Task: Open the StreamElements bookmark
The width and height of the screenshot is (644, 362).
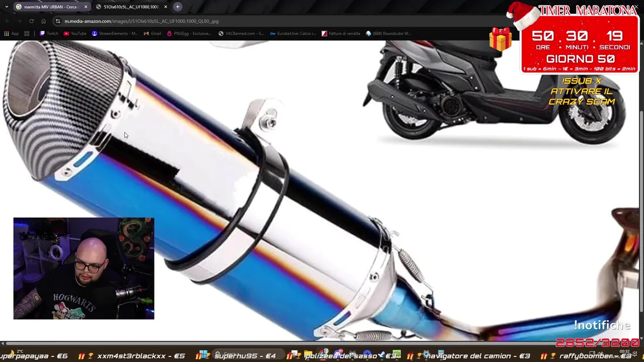Action: (115, 34)
